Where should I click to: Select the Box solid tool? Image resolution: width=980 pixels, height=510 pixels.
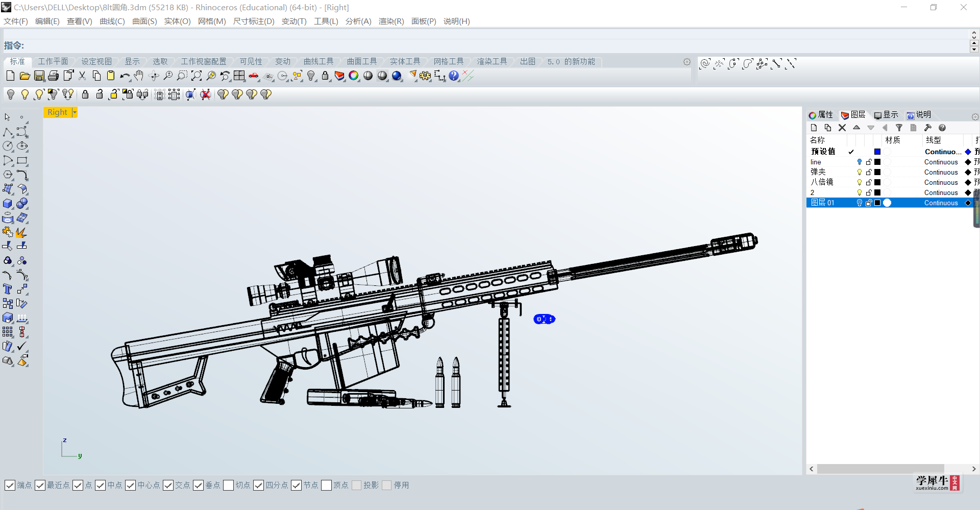[x=8, y=203]
